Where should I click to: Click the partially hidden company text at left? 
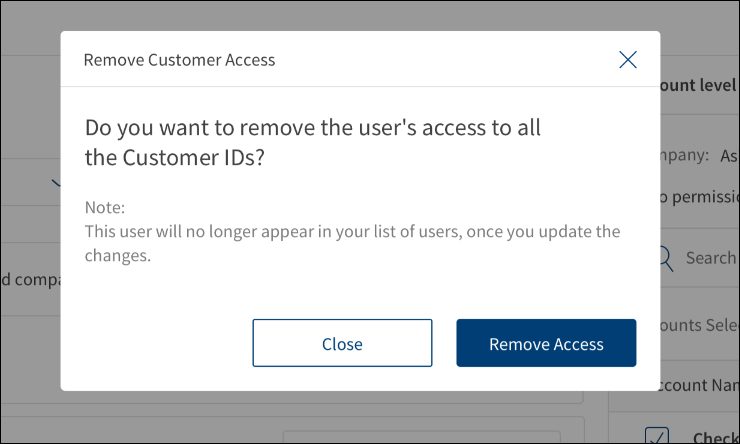point(30,279)
